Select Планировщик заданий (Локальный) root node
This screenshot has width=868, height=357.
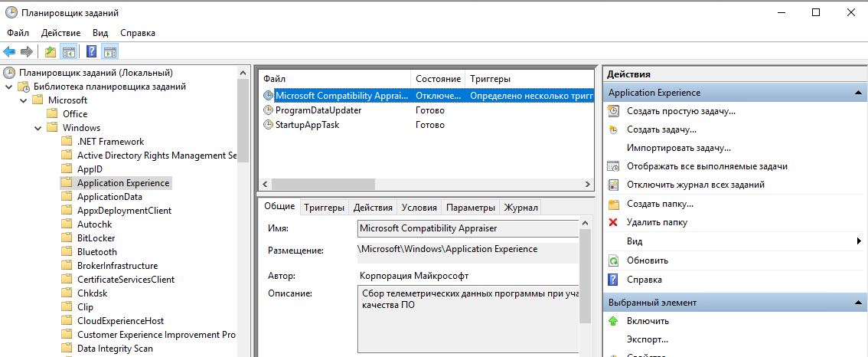tap(96, 73)
